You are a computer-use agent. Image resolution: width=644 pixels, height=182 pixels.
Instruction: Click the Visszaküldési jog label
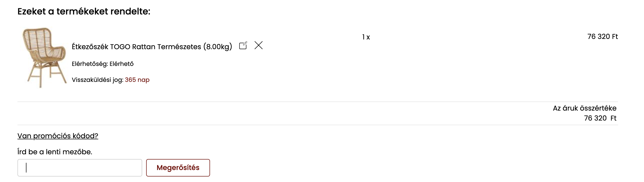(98, 80)
